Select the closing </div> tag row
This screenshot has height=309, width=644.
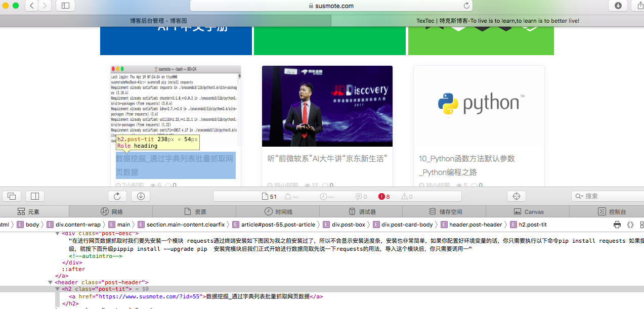(x=72, y=262)
